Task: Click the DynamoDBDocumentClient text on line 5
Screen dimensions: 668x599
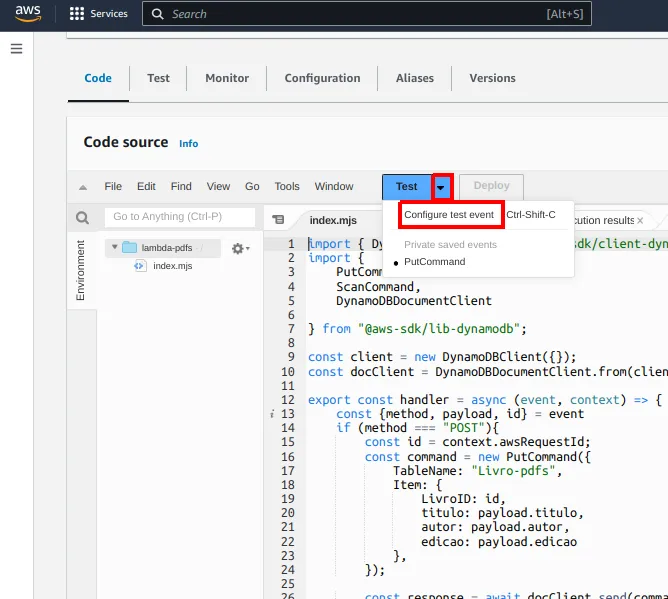Action: click(414, 301)
